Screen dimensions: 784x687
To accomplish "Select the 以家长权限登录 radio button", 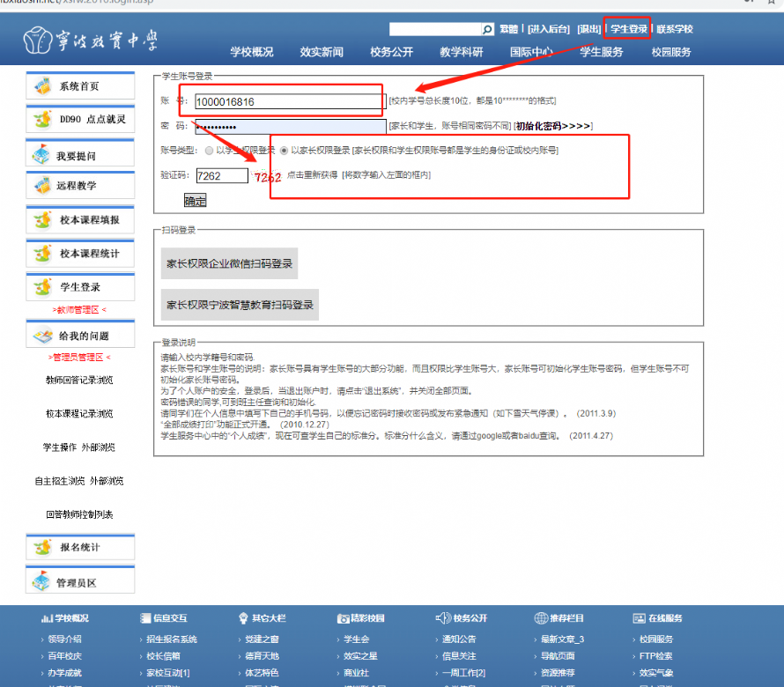I will coord(284,151).
